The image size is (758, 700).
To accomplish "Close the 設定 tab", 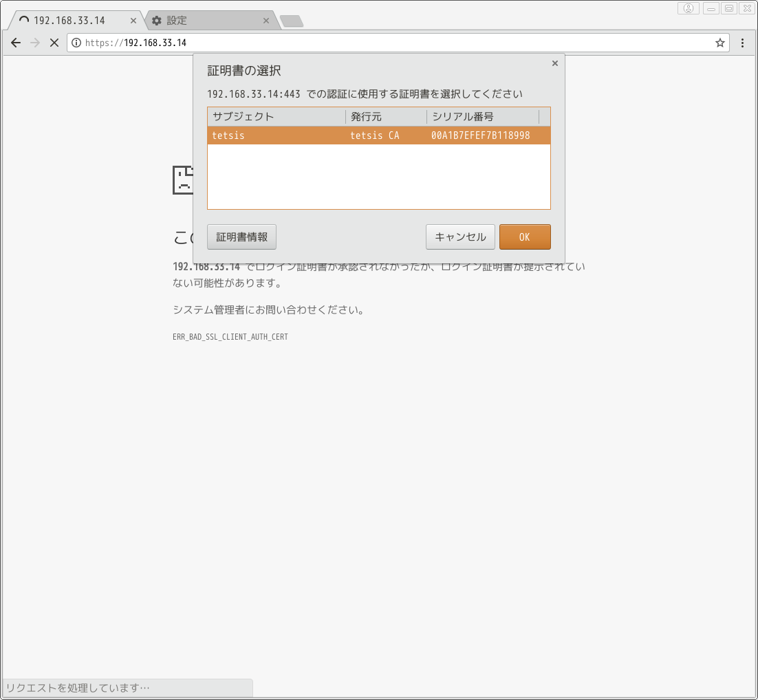I will click(266, 21).
